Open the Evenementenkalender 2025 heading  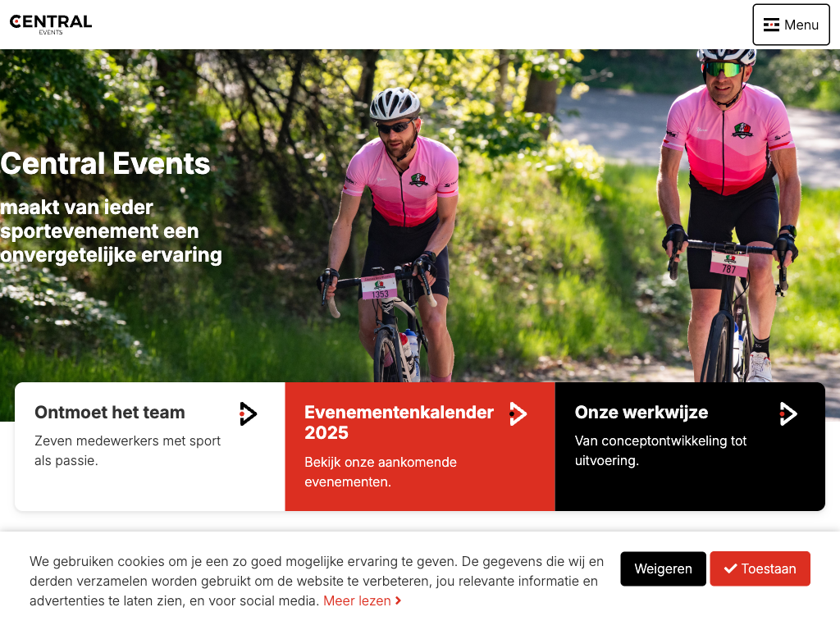(399, 422)
